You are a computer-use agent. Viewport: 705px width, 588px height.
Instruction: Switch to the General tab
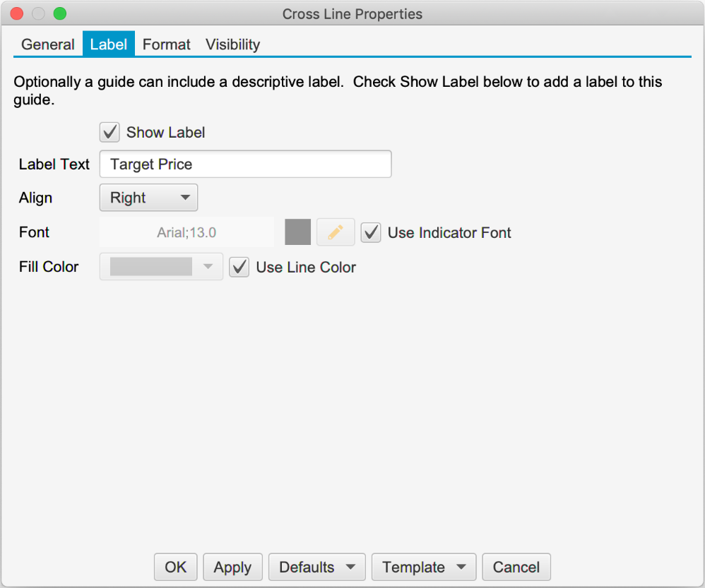(48, 44)
